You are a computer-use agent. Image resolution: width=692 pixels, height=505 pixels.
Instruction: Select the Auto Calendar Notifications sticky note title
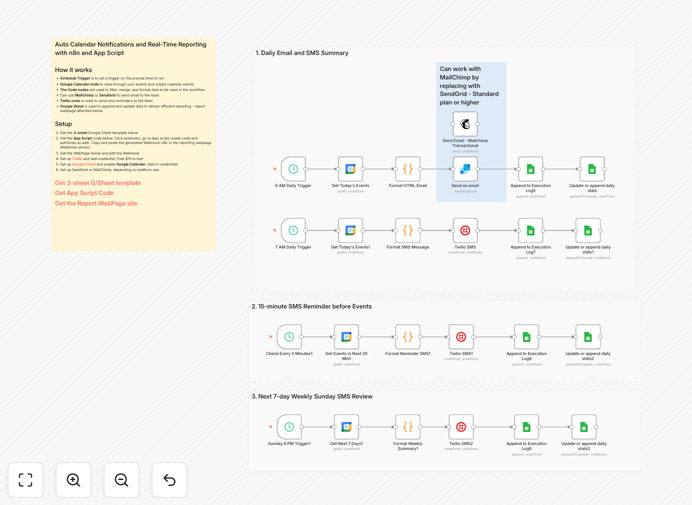[x=131, y=49]
